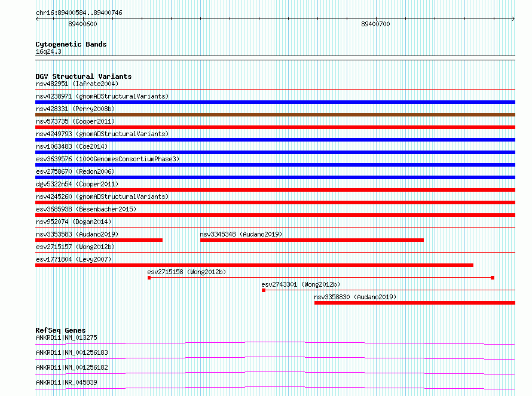Screen dimensions: 532x396
Task: Click the blue bar under nsv1063483
Action: (x=275, y=152)
